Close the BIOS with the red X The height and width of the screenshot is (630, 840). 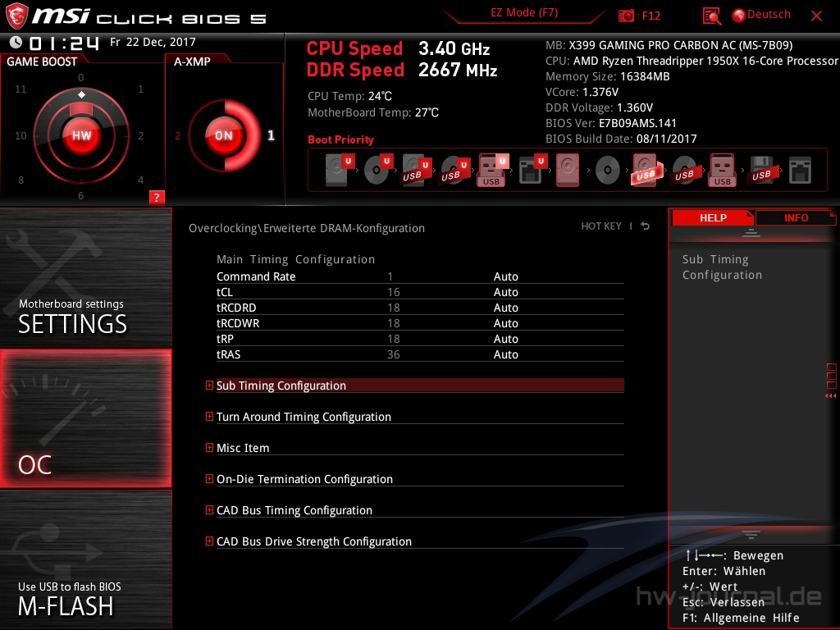[816, 16]
